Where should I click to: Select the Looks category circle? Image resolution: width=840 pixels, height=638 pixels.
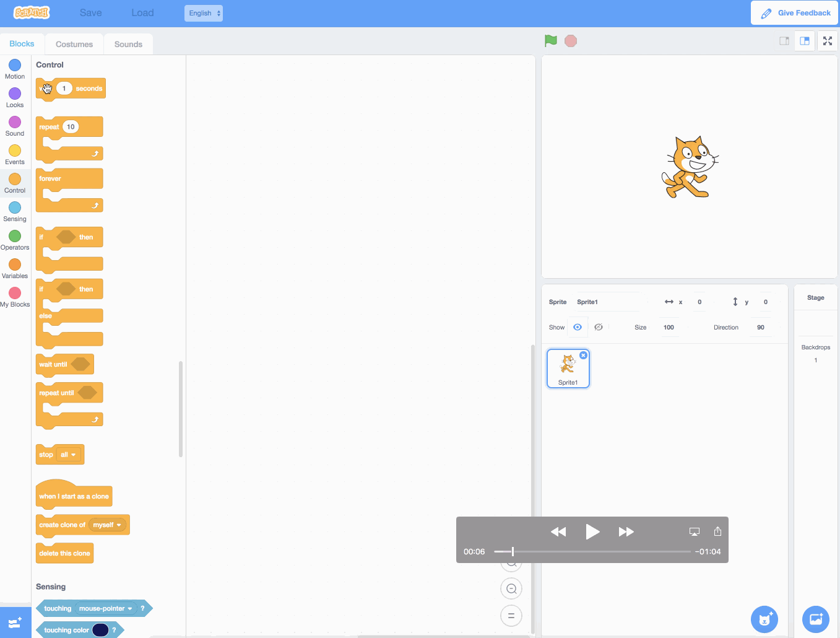15,94
